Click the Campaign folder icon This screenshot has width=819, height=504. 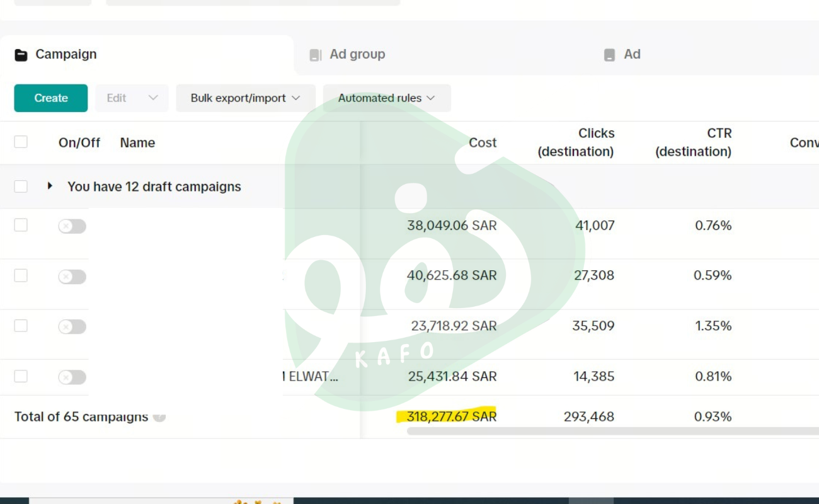click(x=21, y=55)
